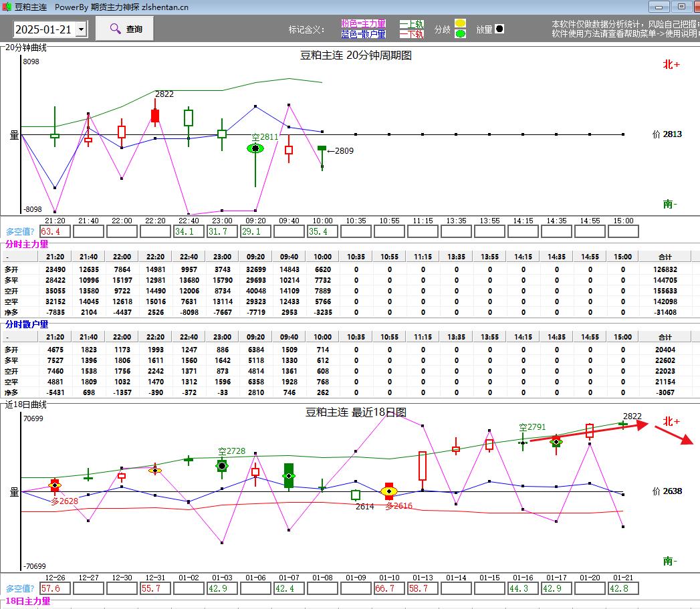Click the 上轨 green line legend

[x=411, y=24]
